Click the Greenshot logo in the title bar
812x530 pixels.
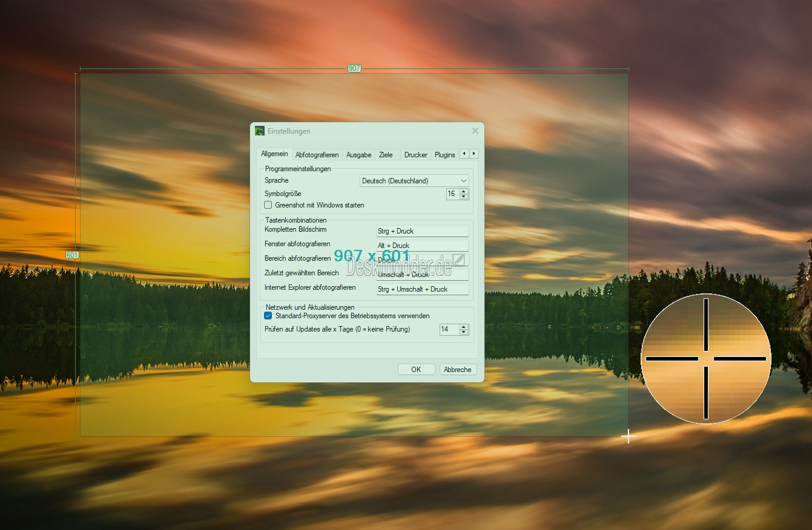260,131
